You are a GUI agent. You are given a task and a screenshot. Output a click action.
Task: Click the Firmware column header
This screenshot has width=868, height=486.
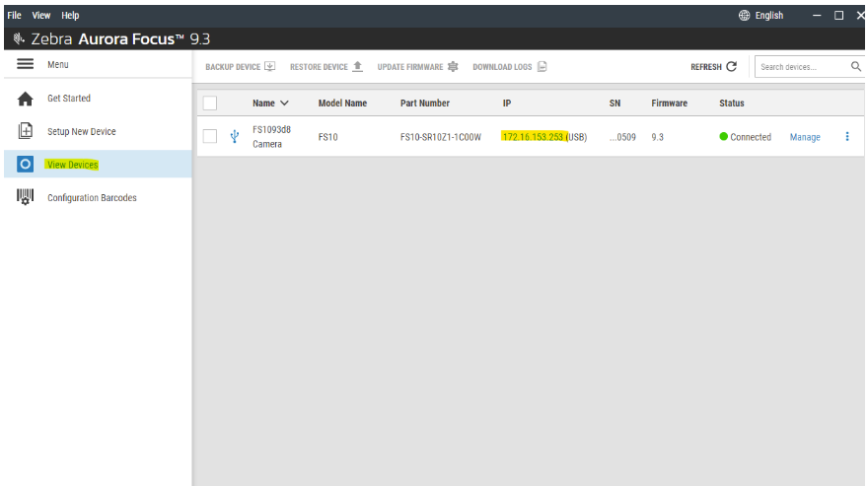point(670,103)
